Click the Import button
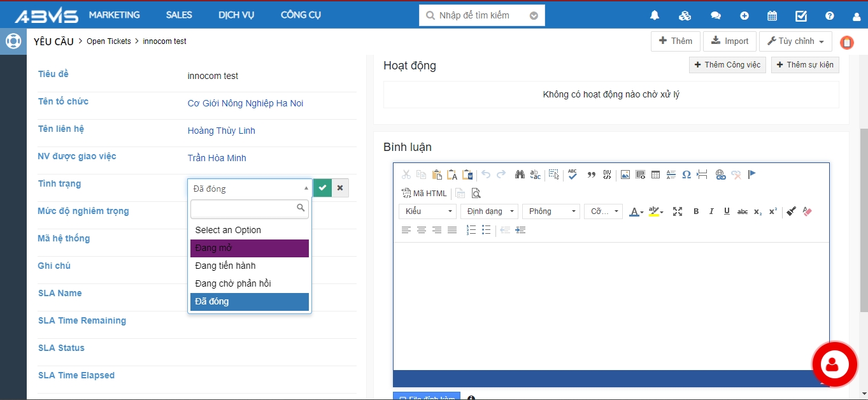Viewport: 868px width, 400px height. 730,41
